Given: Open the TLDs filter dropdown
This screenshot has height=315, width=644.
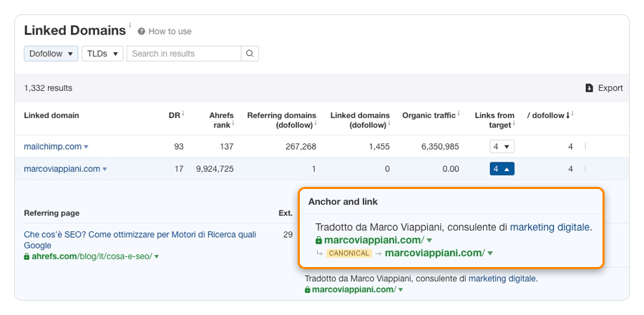Looking at the screenshot, I should coord(102,54).
